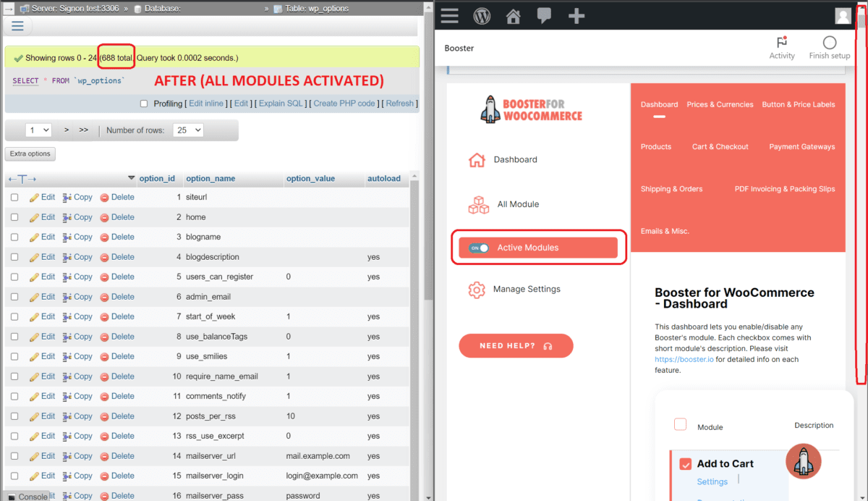The height and width of the screenshot is (501, 868).
Task: Open the Prices & Currencies tab
Action: [x=720, y=104]
